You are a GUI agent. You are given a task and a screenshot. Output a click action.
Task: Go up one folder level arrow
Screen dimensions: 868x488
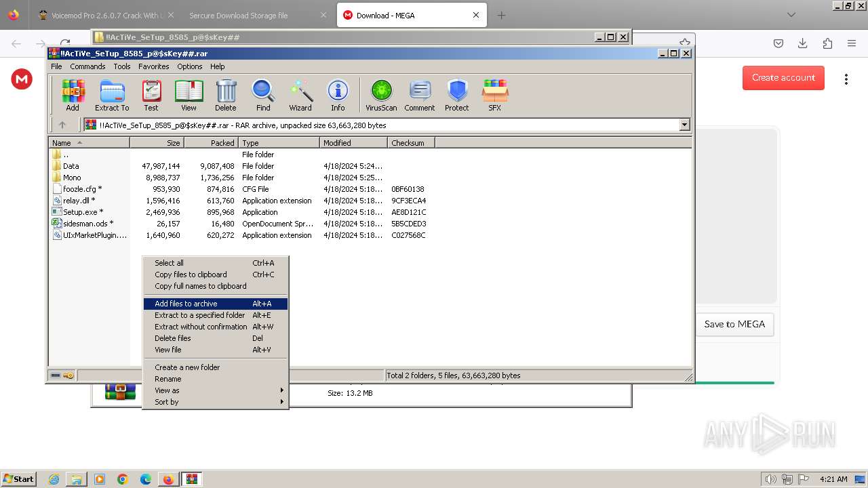(62, 125)
